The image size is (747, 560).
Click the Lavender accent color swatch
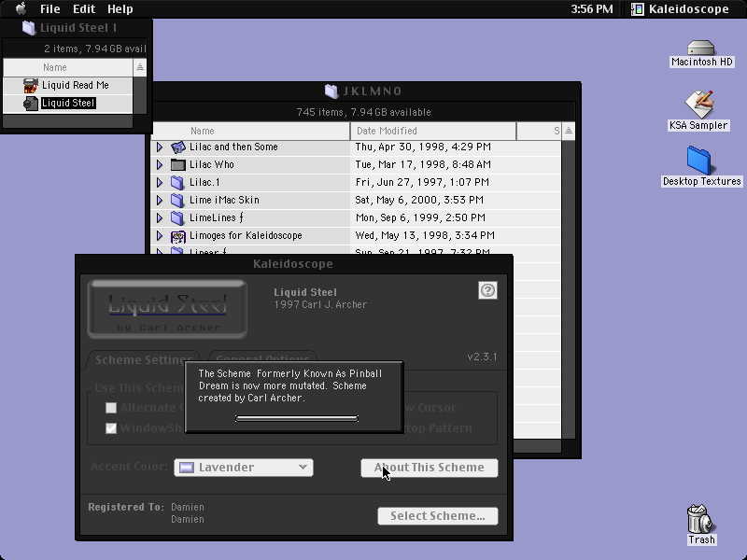click(x=186, y=468)
